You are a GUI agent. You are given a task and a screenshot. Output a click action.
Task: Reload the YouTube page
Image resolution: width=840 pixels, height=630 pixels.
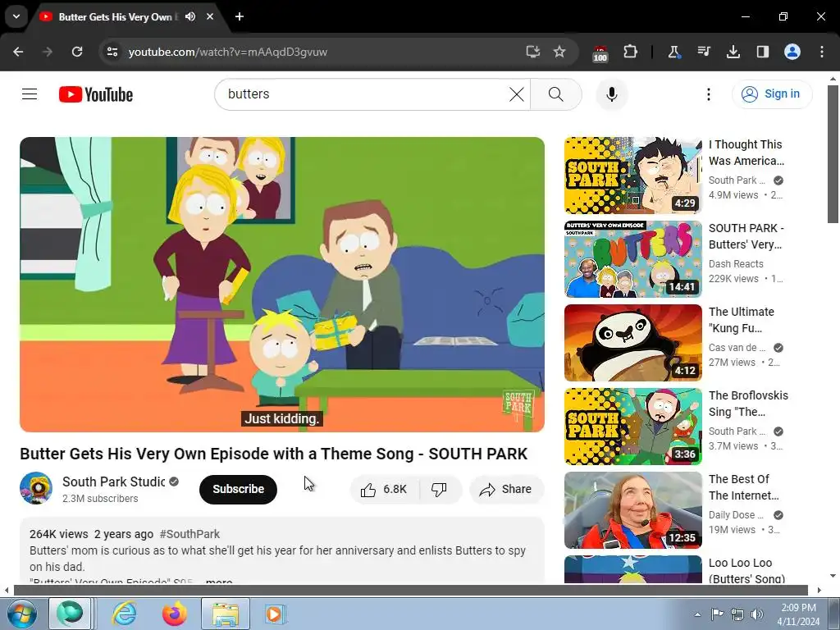[77, 52]
